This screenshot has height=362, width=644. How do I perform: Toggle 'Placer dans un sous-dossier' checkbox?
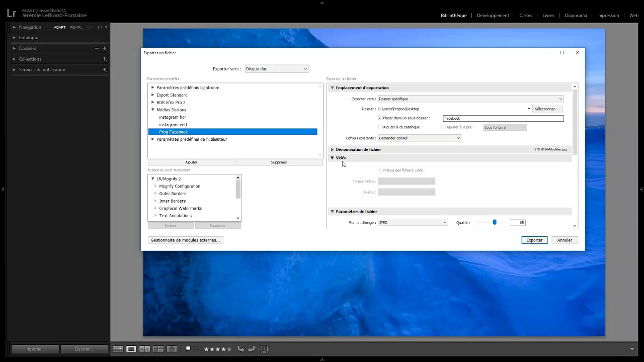point(380,118)
